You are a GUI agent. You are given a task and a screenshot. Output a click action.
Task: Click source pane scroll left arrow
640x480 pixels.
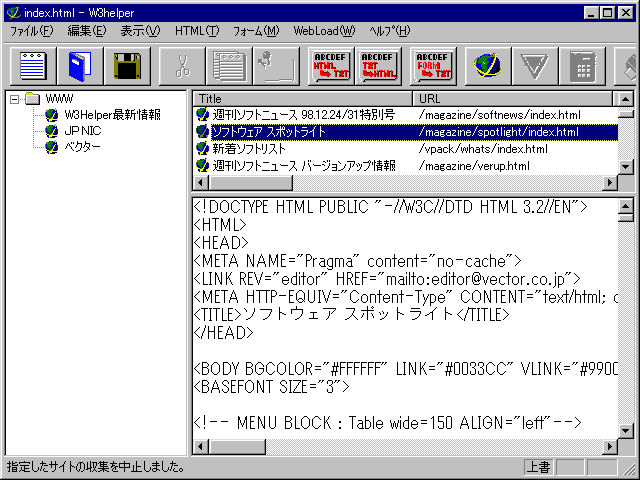coord(200,447)
